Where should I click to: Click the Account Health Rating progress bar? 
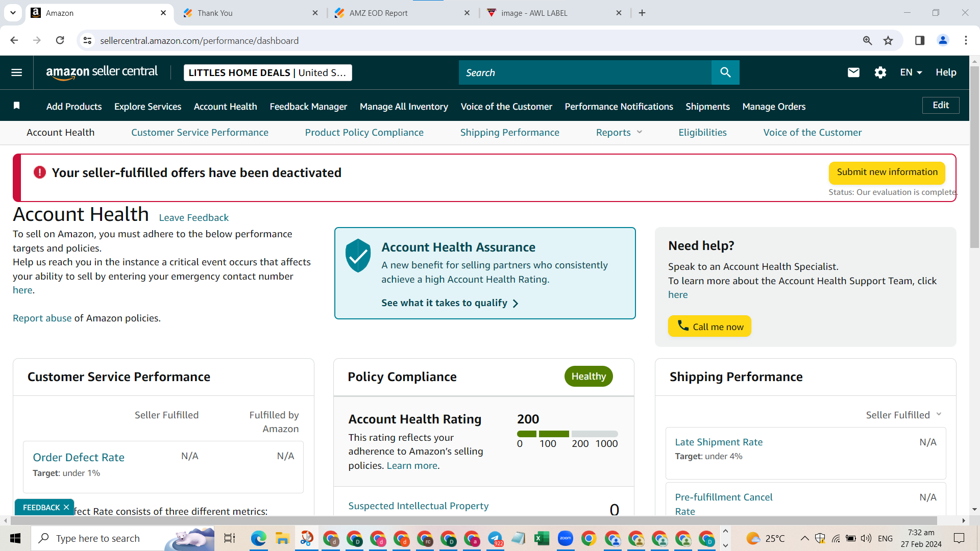click(x=568, y=434)
